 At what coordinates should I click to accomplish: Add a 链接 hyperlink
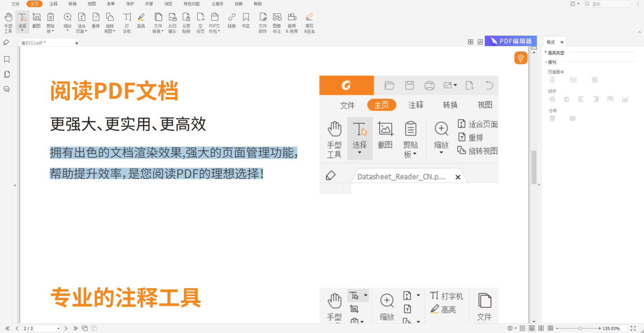[232, 22]
